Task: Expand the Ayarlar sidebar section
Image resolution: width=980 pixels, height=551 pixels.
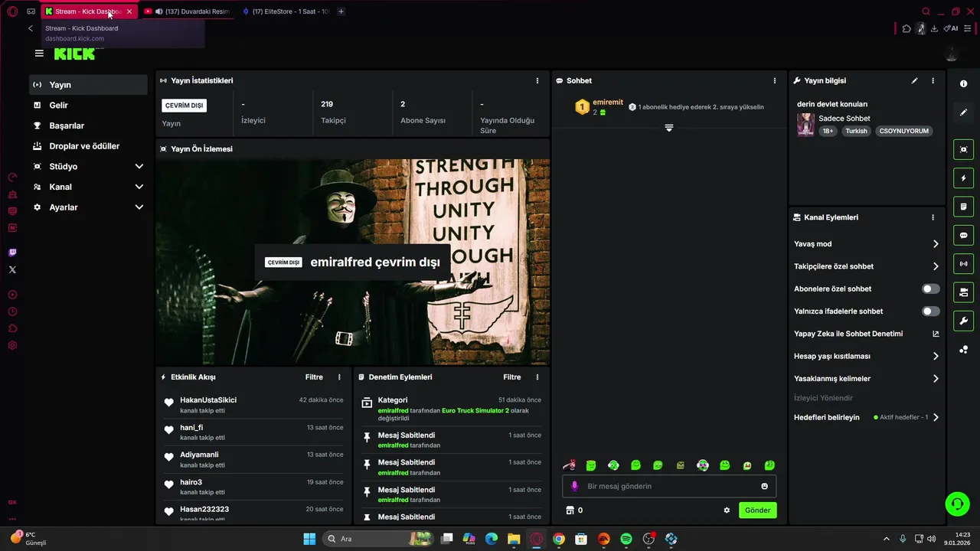Action: tap(88, 207)
